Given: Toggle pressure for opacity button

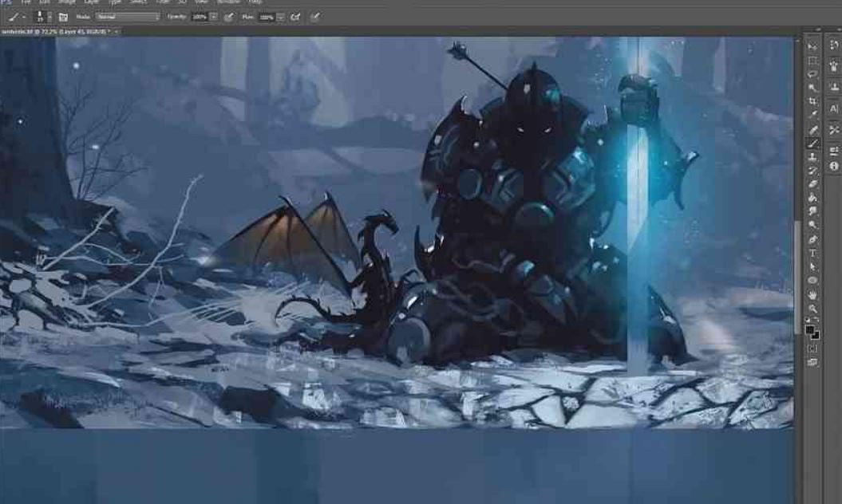Looking at the screenshot, I should click(229, 17).
